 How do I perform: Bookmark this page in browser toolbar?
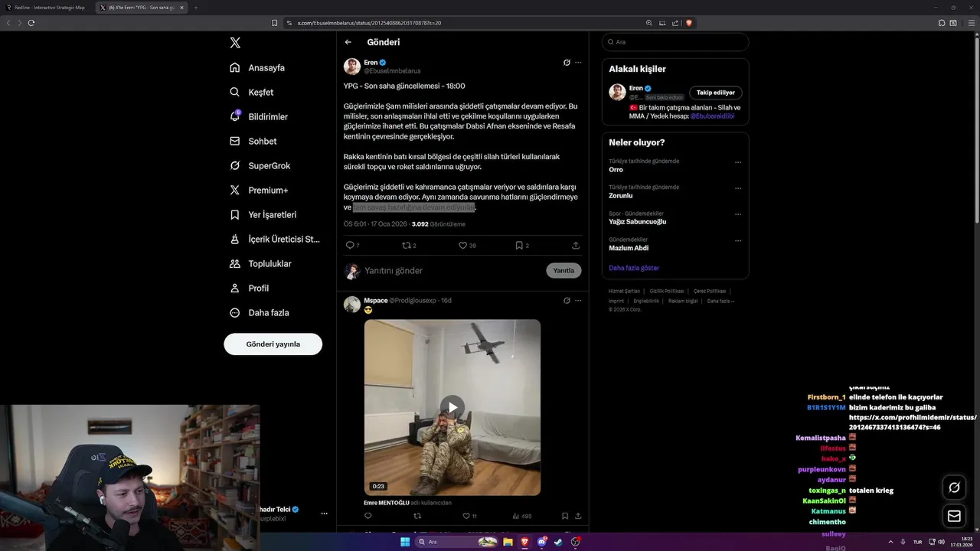274,23
